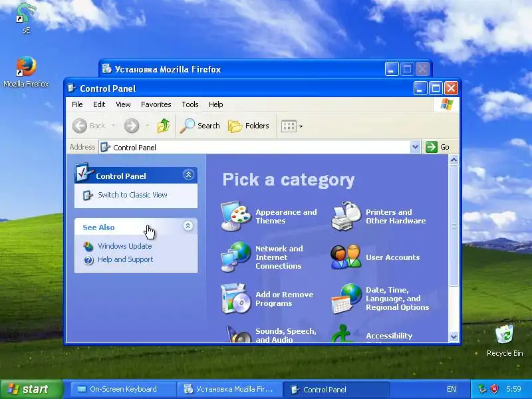Open the Views dropdown arrow
The width and height of the screenshot is (532, 399).
click(x=301, y=126)
